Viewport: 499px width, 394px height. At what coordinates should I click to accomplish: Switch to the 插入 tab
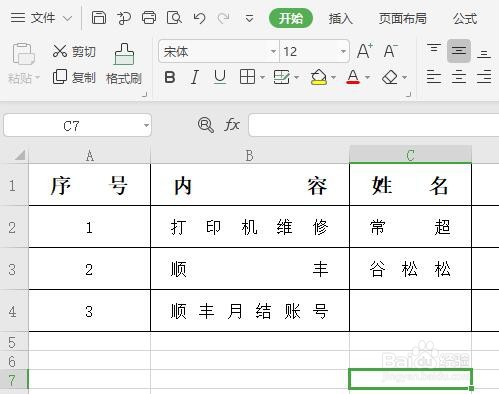340,18
